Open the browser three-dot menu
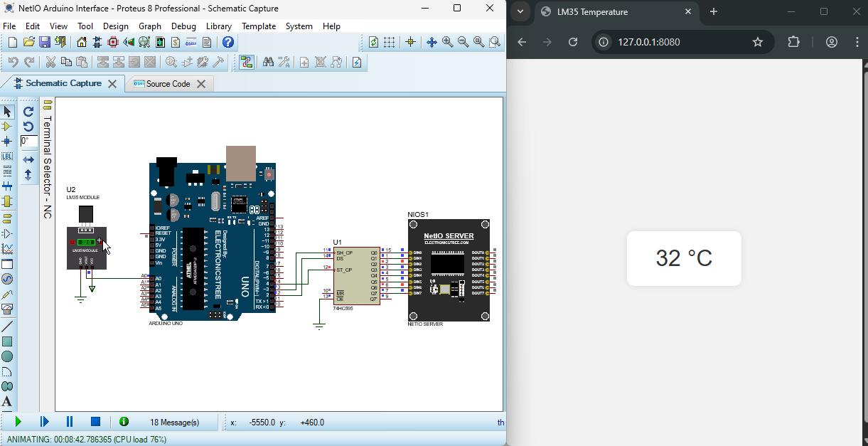Image resolution: width=868 pixels, height=446 pixels. [856, 42]
